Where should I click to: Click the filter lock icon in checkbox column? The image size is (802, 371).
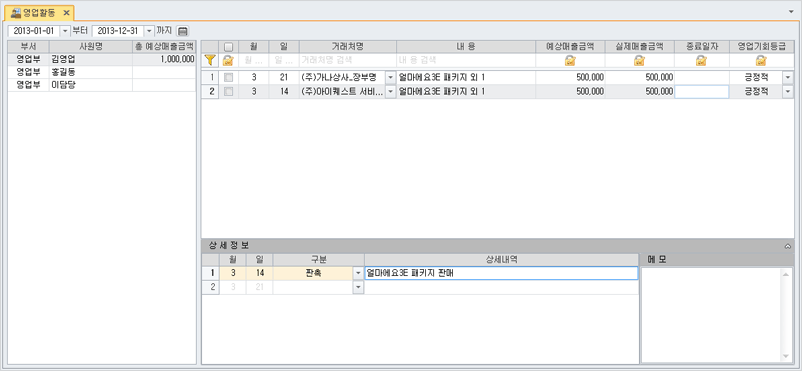[228, 61]
